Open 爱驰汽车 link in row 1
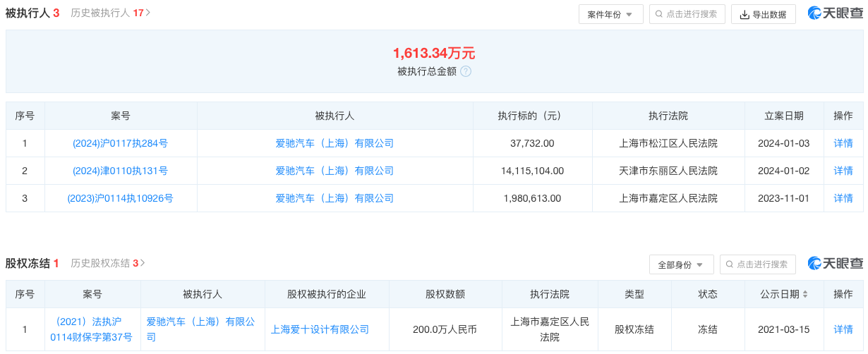The width and height of the screenshot is (868, 354). click(334, 143)
